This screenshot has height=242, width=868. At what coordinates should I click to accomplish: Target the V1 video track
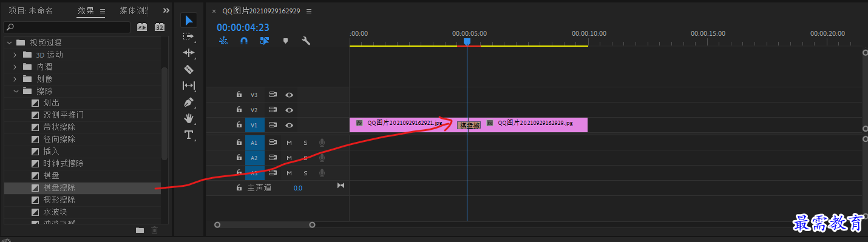click(x=254, y=125)
